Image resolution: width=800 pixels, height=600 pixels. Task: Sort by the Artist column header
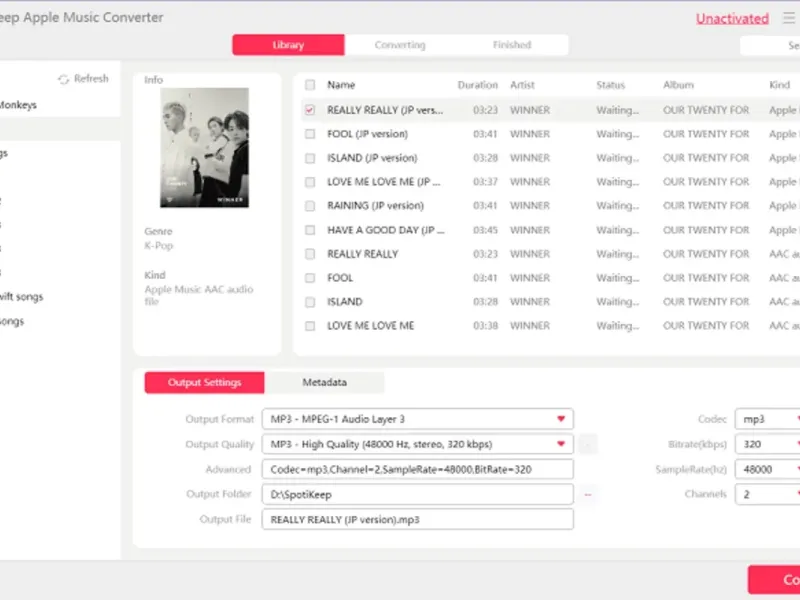[522, 85]
